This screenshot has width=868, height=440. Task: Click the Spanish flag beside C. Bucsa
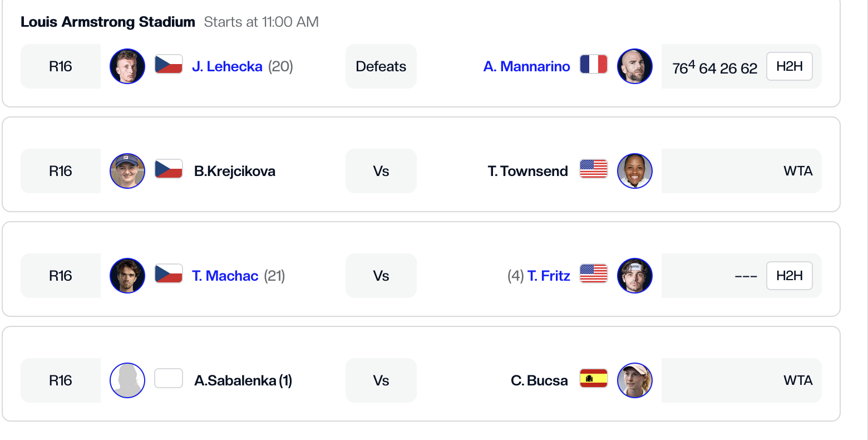(x=594, y=379)
